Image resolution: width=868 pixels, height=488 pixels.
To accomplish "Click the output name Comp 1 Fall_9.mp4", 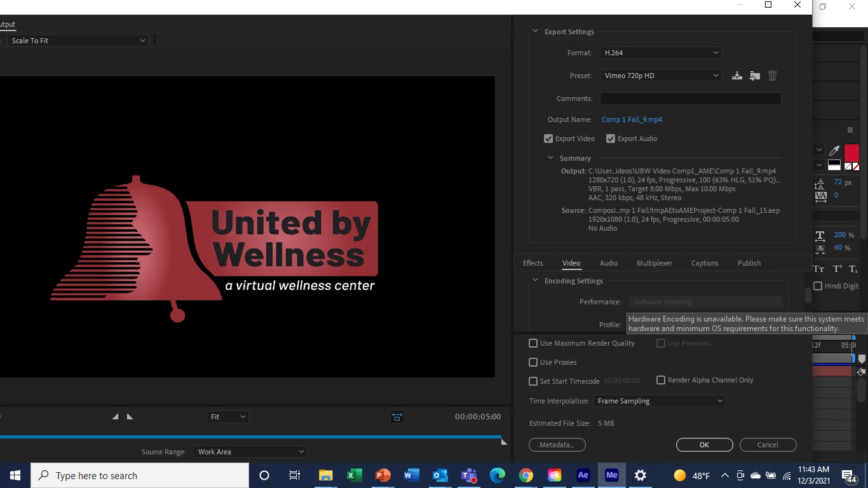I will (632, 119).
